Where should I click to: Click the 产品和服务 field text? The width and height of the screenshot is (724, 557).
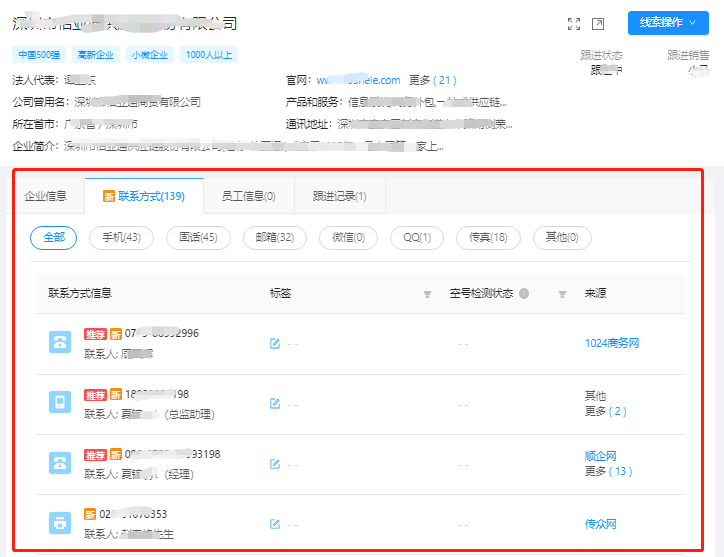427,102
